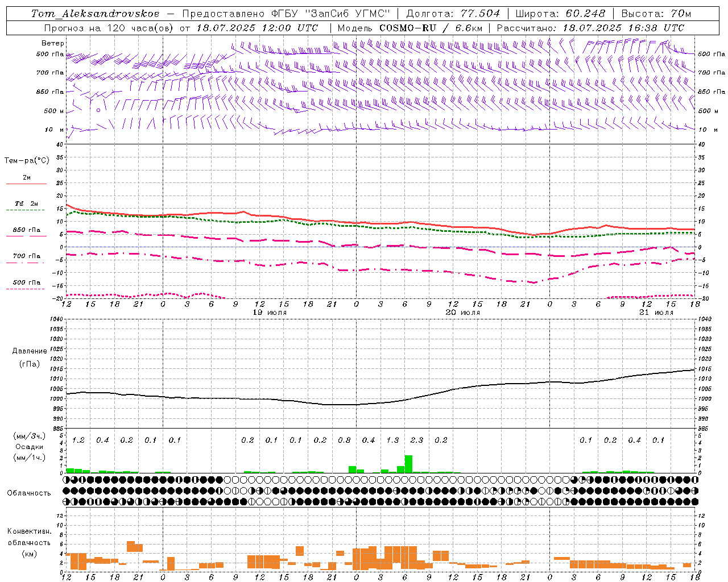Click the 21 июля date label

point(656,313)
